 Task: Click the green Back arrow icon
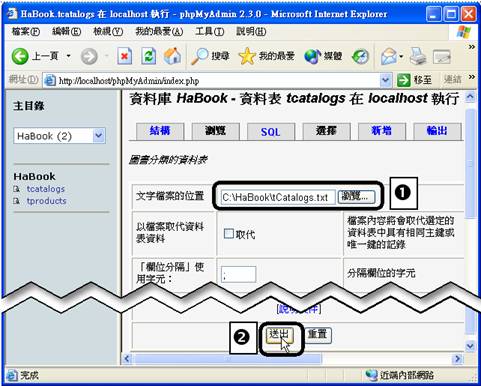(20, 56)
